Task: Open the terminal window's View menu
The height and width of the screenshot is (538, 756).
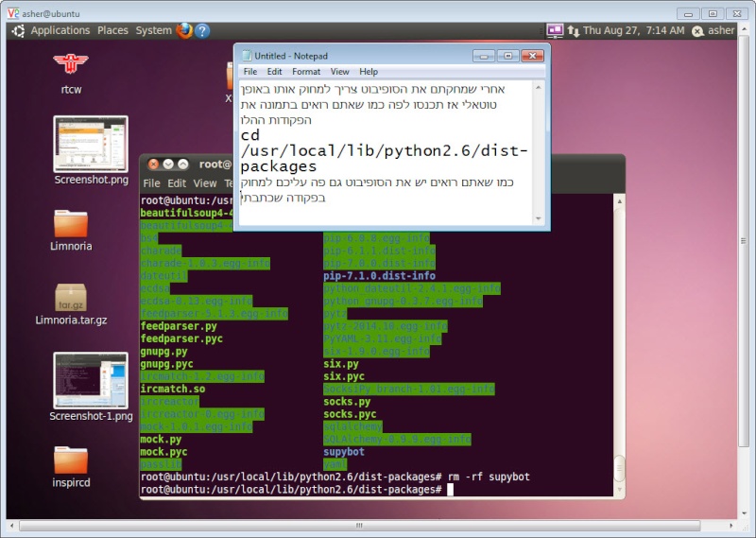Action: (205, 183)
